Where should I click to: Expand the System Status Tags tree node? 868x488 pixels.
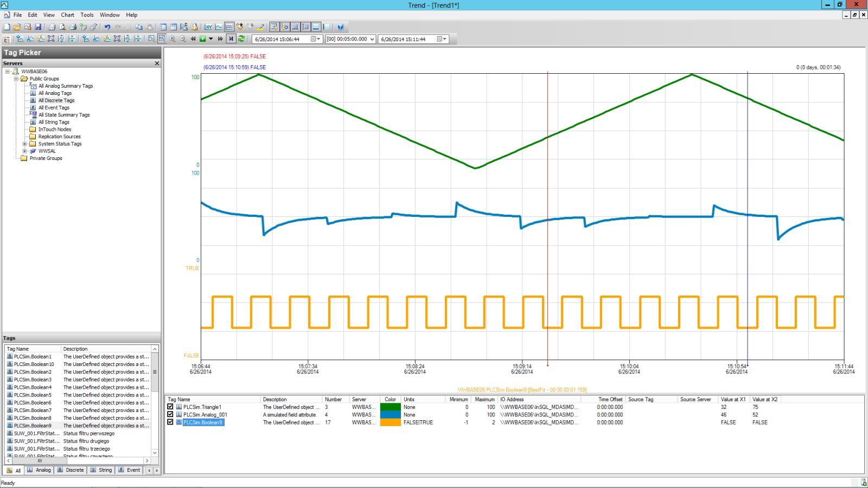tap(24, 144)
